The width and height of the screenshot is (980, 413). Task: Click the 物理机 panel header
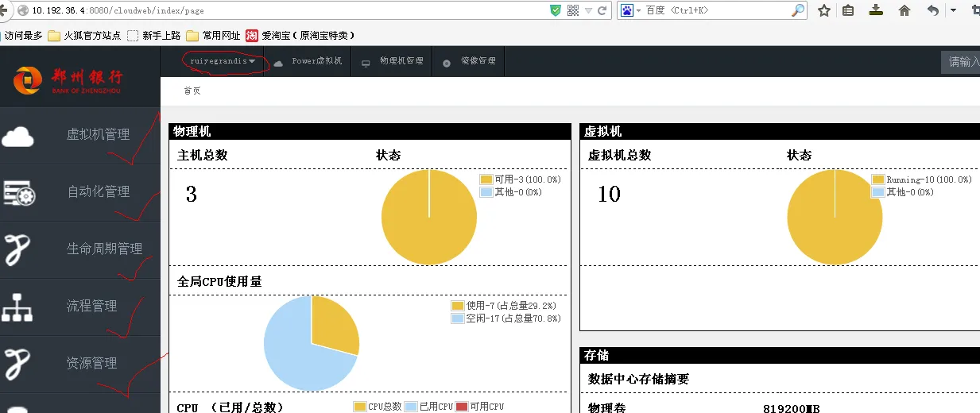point(370,132)
